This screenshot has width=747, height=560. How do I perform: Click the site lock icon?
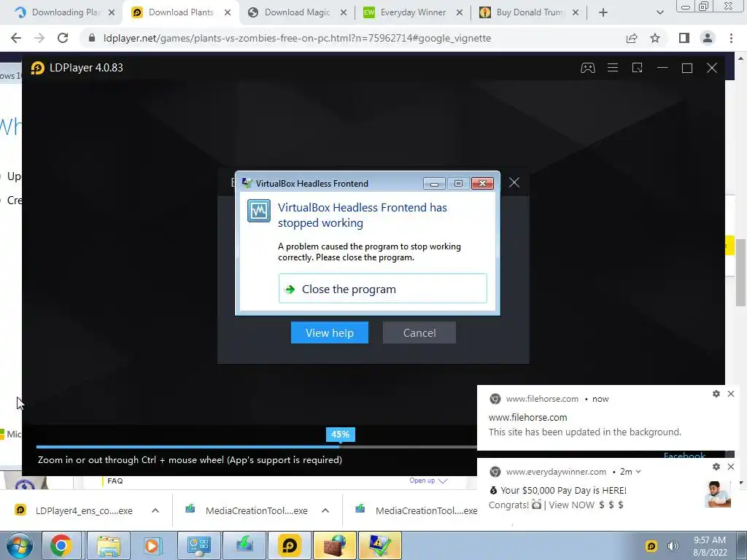point(92,38)
